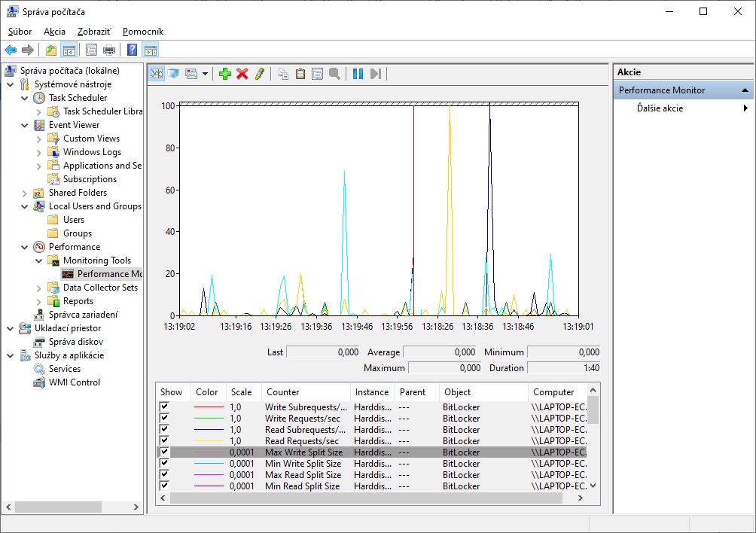Click Ďalšie akcie in the Actions pane
The height and width of the screenshot is (533, 756).
point(660,108)
